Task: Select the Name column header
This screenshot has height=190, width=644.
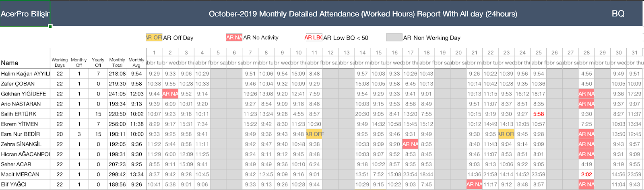Action: 10,63
